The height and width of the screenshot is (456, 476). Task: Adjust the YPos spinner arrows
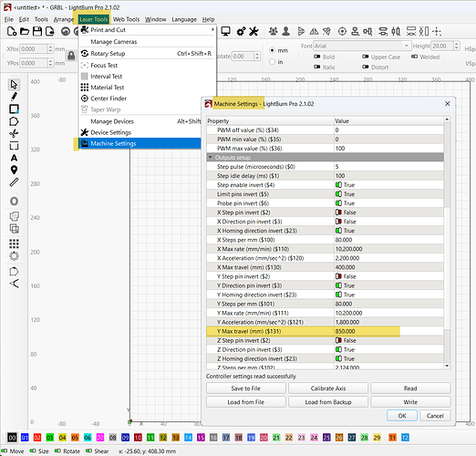50,63
